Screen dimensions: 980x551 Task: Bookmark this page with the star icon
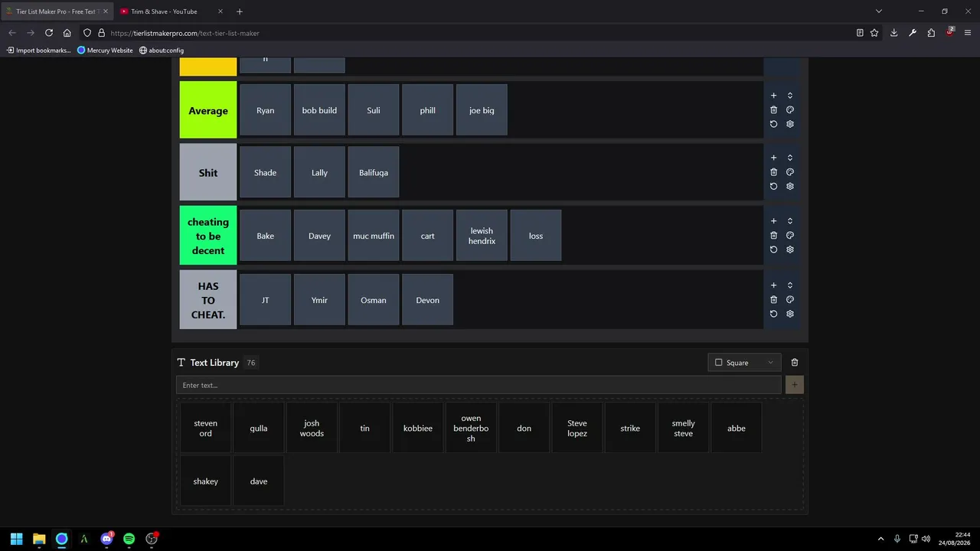(874, 33)
